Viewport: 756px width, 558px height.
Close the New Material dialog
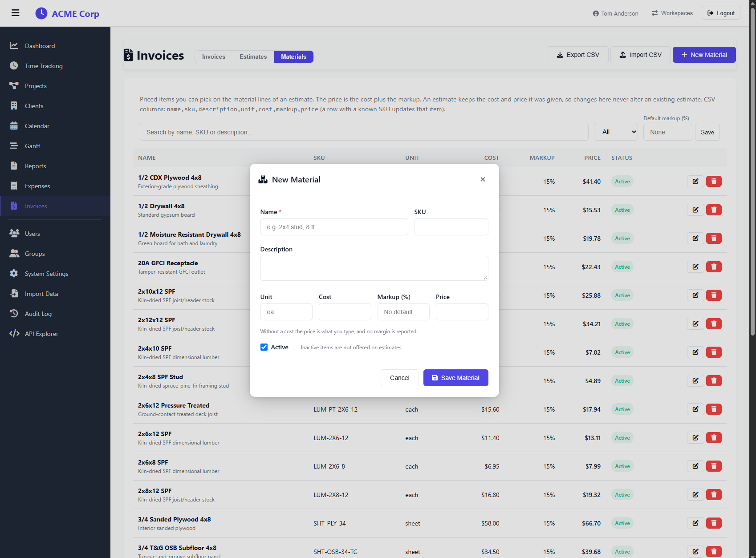click(483, 179)
